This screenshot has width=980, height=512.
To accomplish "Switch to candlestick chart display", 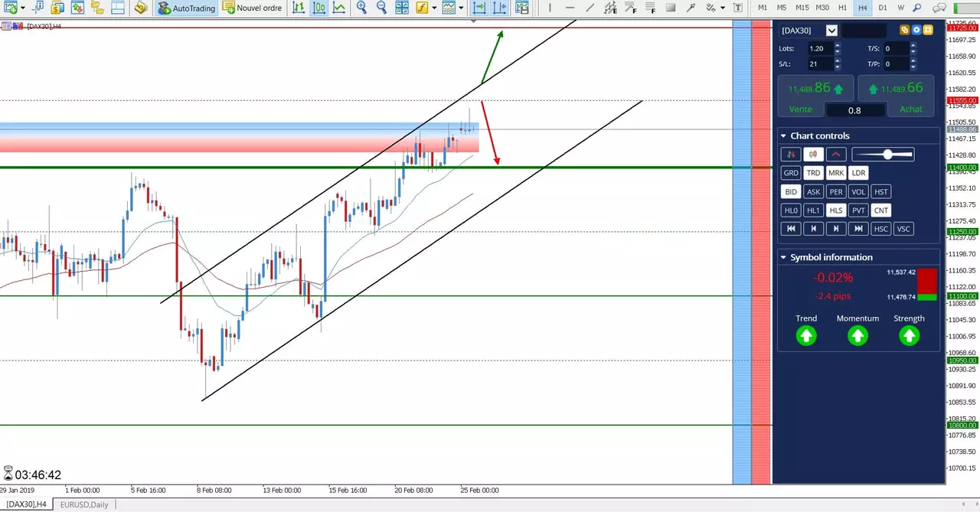I will point(318,8).
